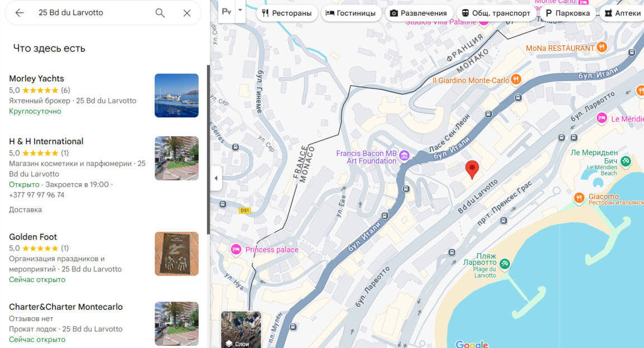This screenshot has height=348, width=644.
Task: Select the pink Le Méridien hotel pin
Action: 602,118
